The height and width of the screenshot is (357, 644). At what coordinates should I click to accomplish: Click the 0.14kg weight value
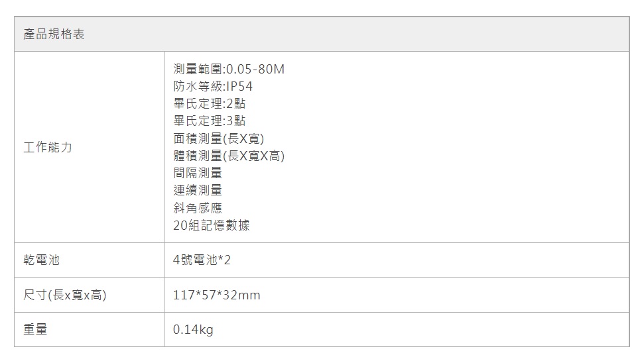(x=193, y=330)
